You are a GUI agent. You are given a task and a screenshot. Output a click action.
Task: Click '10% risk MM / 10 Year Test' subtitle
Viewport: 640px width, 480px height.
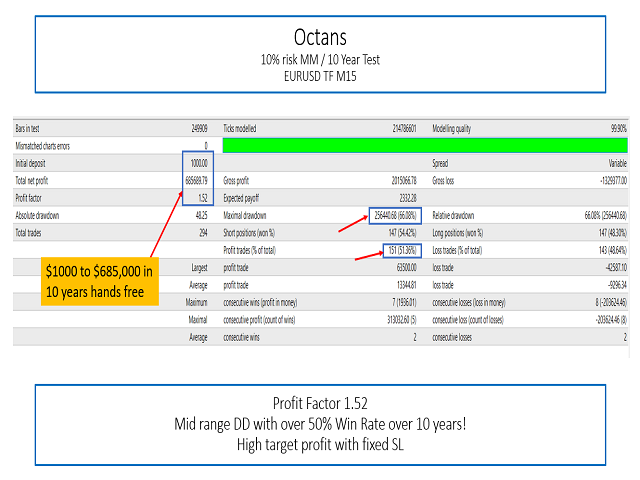click(320, 60)
